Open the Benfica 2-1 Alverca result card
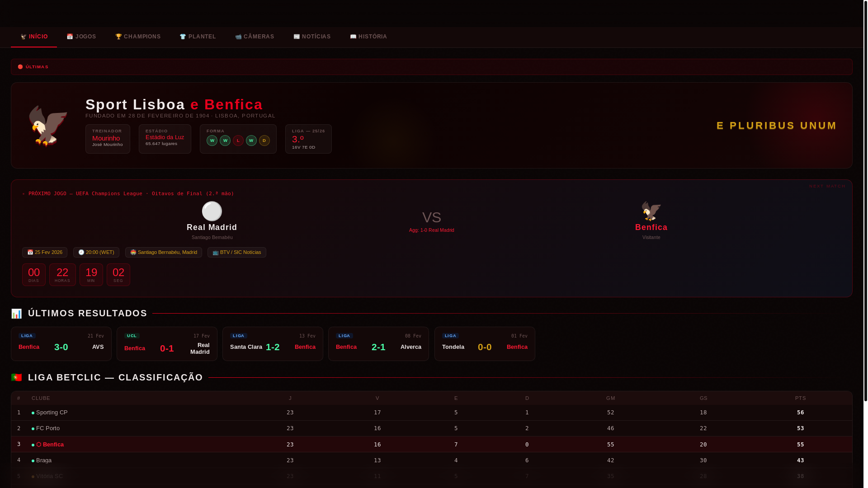The height and width of the screenshot is (488, 868). pyautogui.click(x=378, y=344)
